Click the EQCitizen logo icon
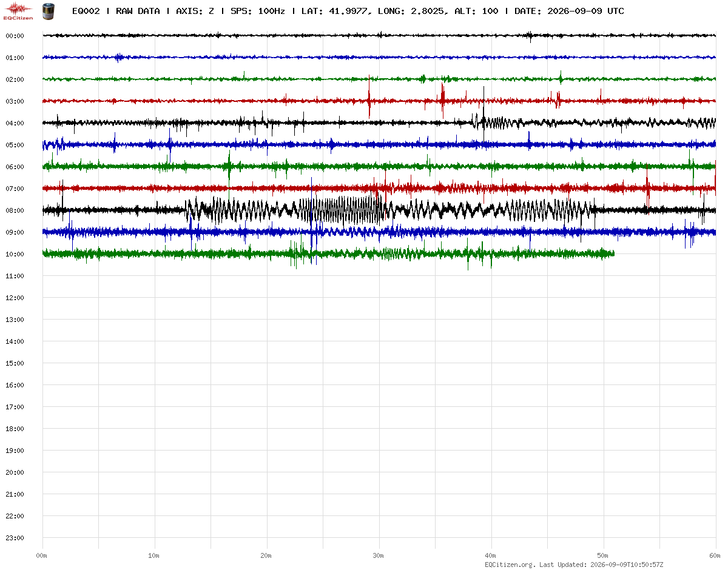Viewport: 728px width, 570px height. point(18,10)
